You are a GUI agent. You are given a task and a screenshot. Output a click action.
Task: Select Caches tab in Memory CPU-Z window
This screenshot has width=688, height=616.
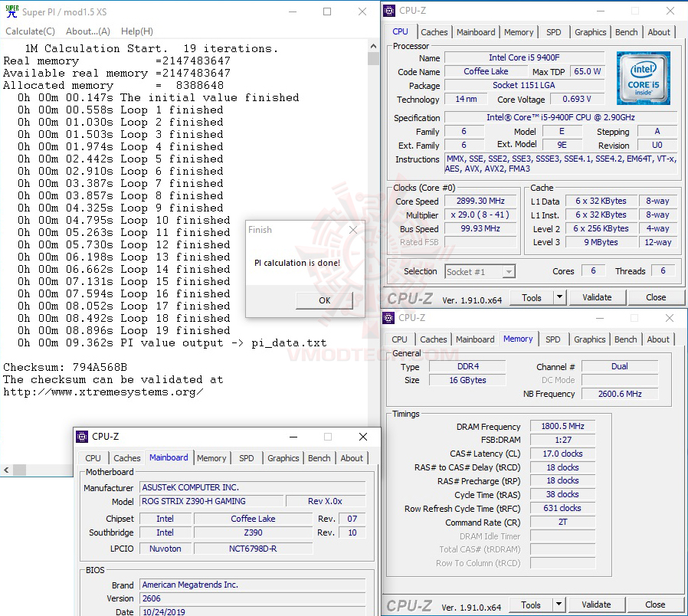433,339
